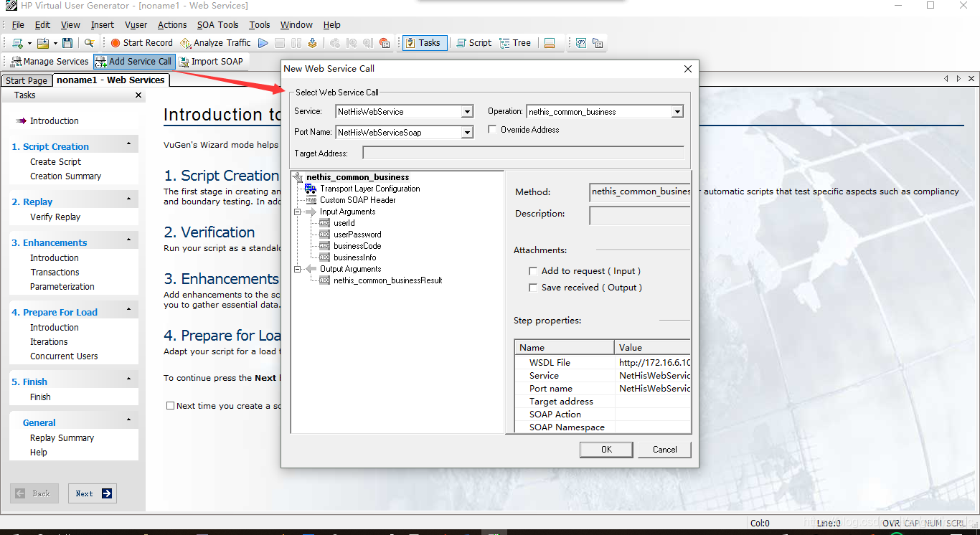Open the File menu
This screenshot has height=535, width=980.
(x=18, y=24)
